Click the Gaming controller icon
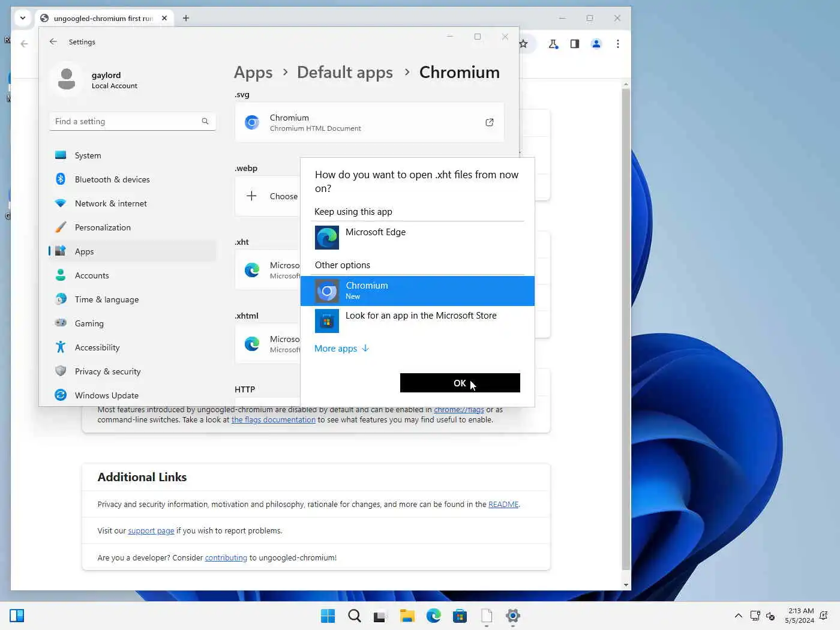 click(x=61, y=323)
